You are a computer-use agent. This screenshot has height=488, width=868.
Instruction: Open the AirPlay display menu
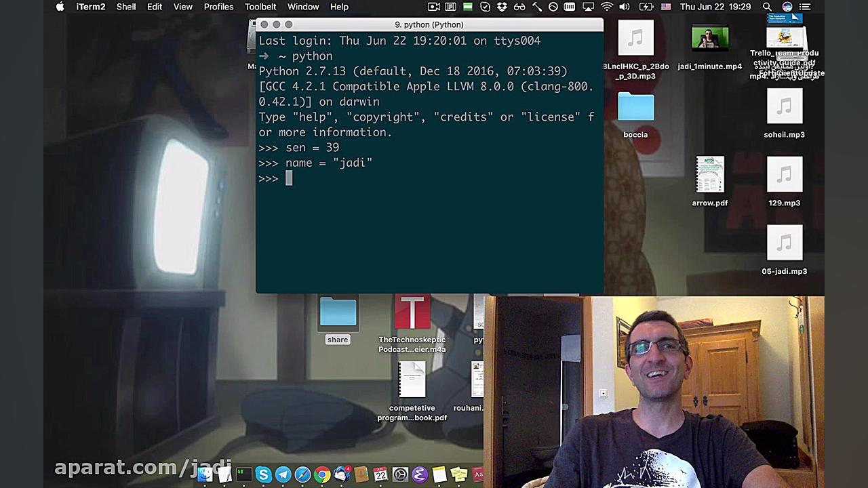(x=589, y=7)
